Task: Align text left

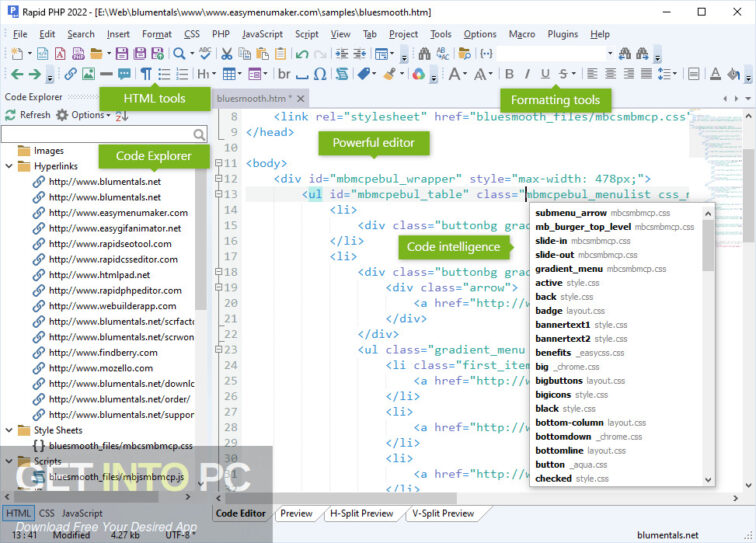Action: 593,74
